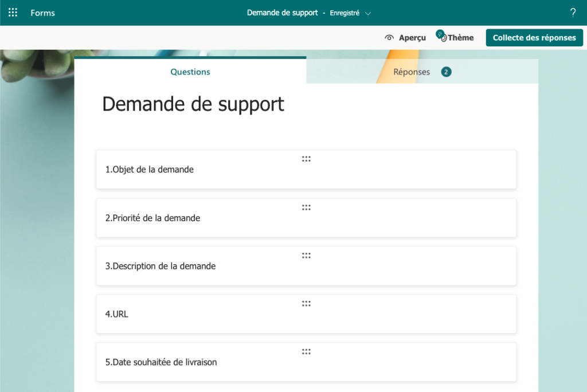Click the Demande de support form heading
This screenshot has width=587, height=392.
pyautogui.click(x=193, y=104)
